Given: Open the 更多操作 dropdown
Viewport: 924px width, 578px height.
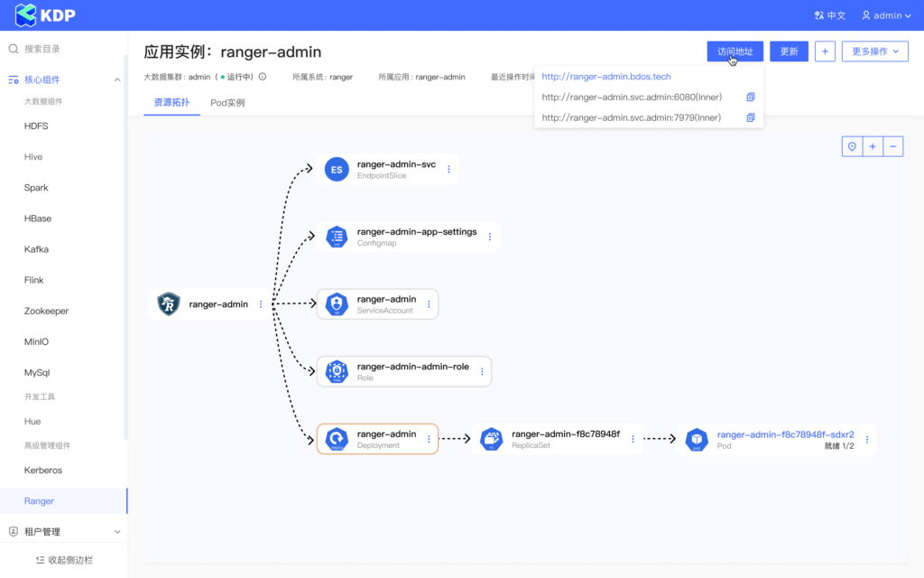Looking at the screenshot, I should 875,51.
